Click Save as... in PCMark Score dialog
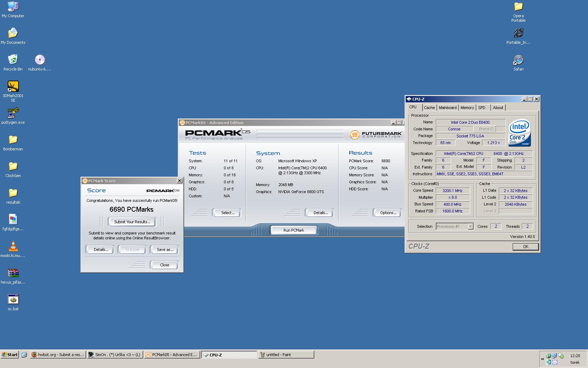Screen dimensions: 588x368 coord(165,250)
